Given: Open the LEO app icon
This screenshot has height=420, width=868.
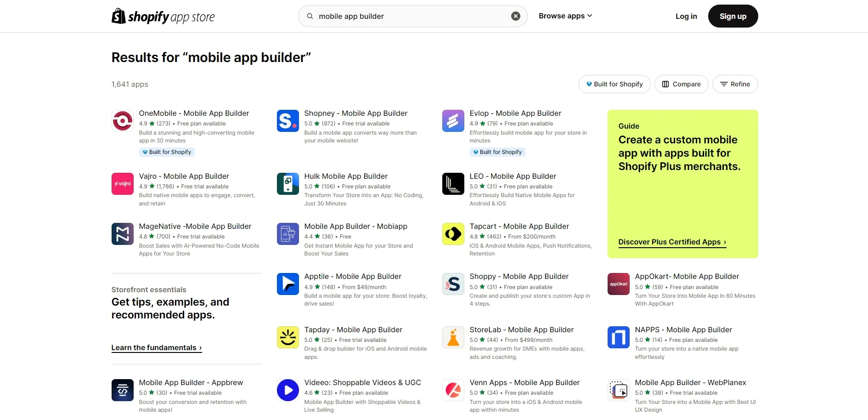Looking at the screenshot, I should 453,184.
